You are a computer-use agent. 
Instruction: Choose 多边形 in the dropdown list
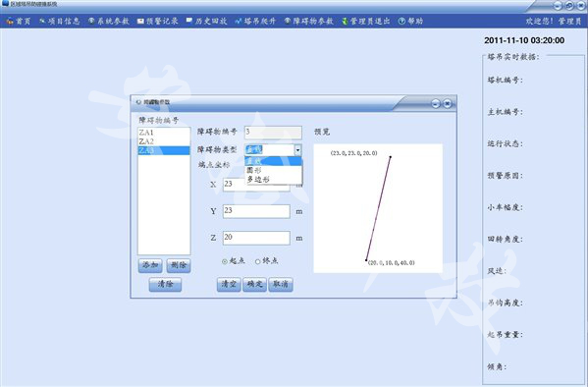point(273,180)
